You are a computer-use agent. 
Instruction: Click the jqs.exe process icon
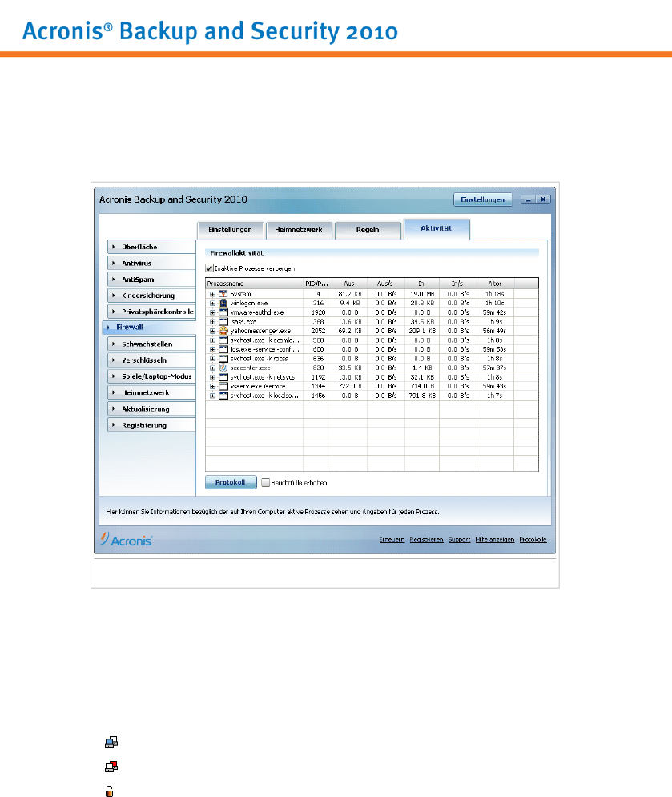[x=223, y=349]
